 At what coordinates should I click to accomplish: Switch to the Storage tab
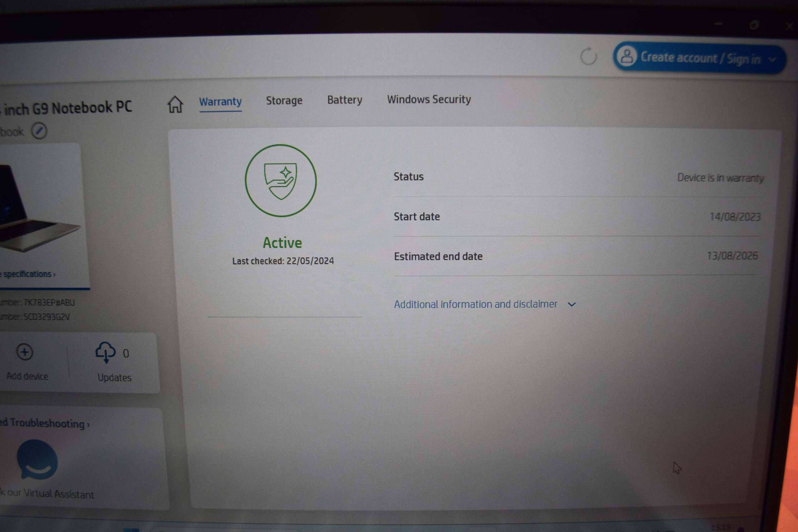coord(284,100)
